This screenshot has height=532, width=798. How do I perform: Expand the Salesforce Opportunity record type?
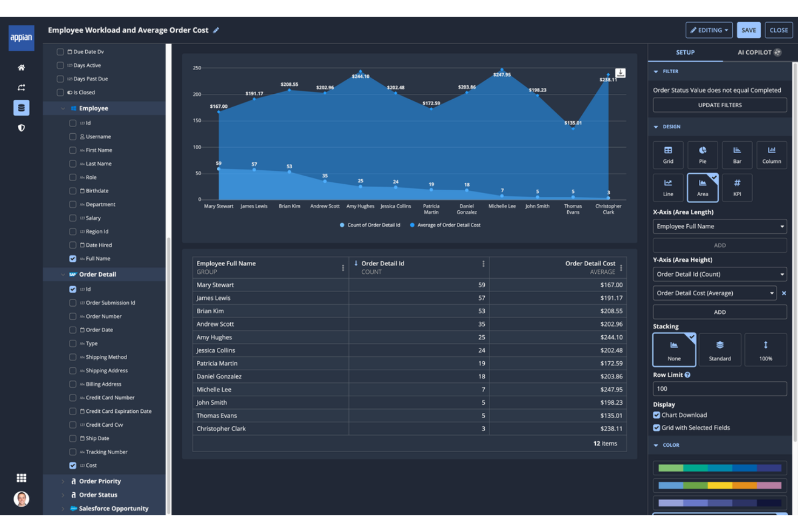[63, 508]
